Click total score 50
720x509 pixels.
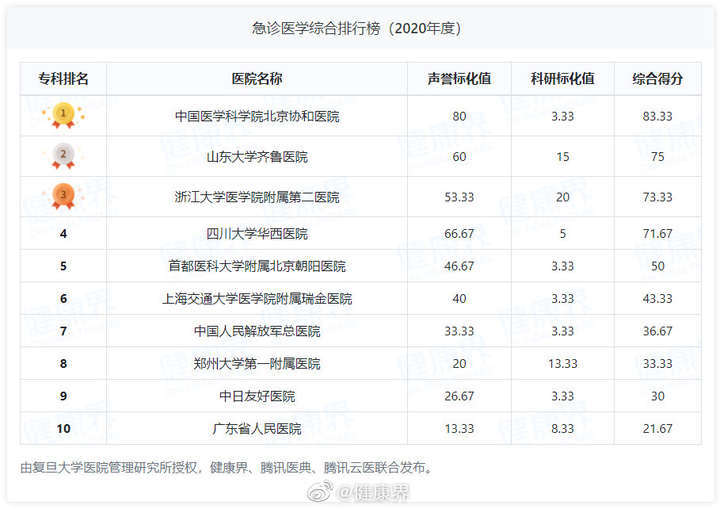click(x=658, y=266)
